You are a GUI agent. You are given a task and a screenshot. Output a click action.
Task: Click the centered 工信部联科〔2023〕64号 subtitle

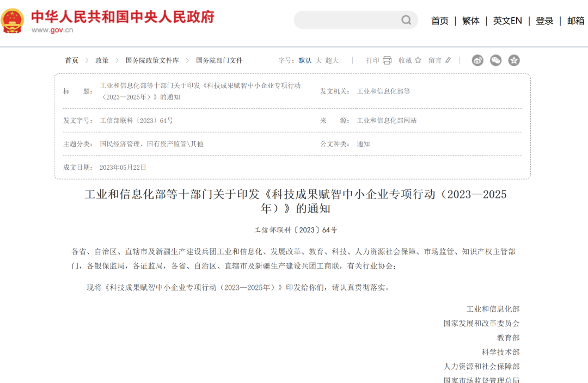296,230
